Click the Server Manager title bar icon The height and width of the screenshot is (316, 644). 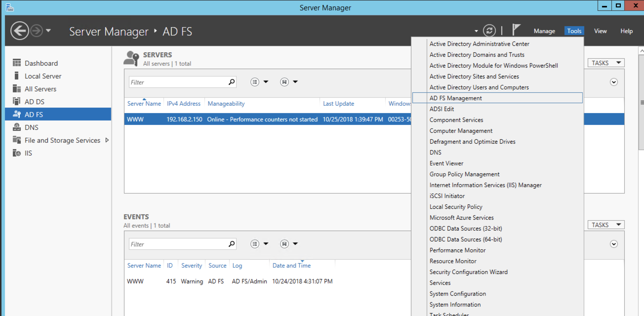(9, 7)
